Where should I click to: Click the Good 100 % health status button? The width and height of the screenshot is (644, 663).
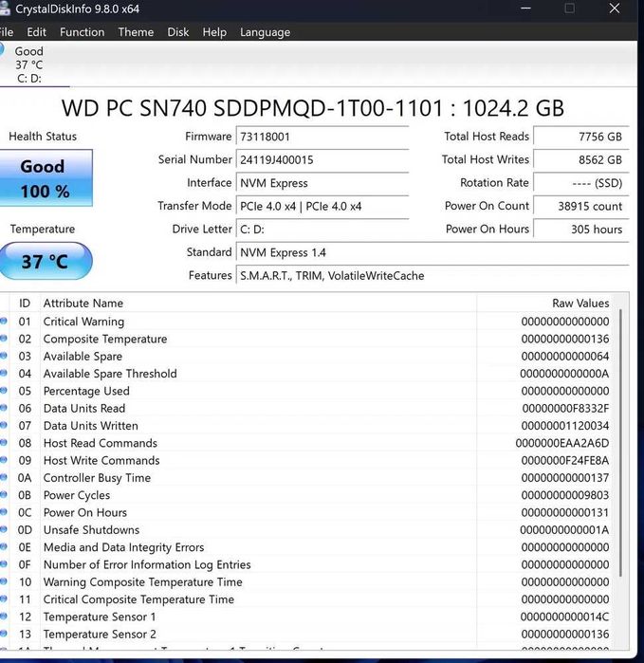(46, 178)
